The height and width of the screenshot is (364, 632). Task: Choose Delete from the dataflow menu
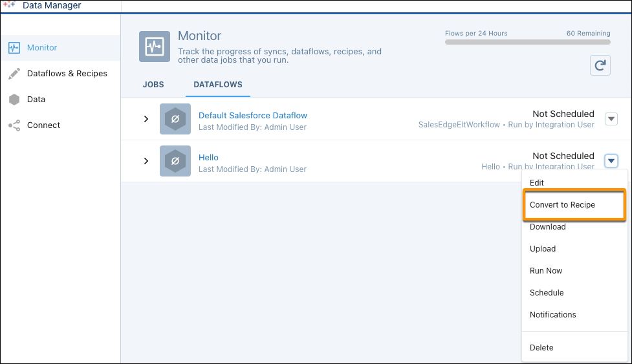(x=541, y=348)
